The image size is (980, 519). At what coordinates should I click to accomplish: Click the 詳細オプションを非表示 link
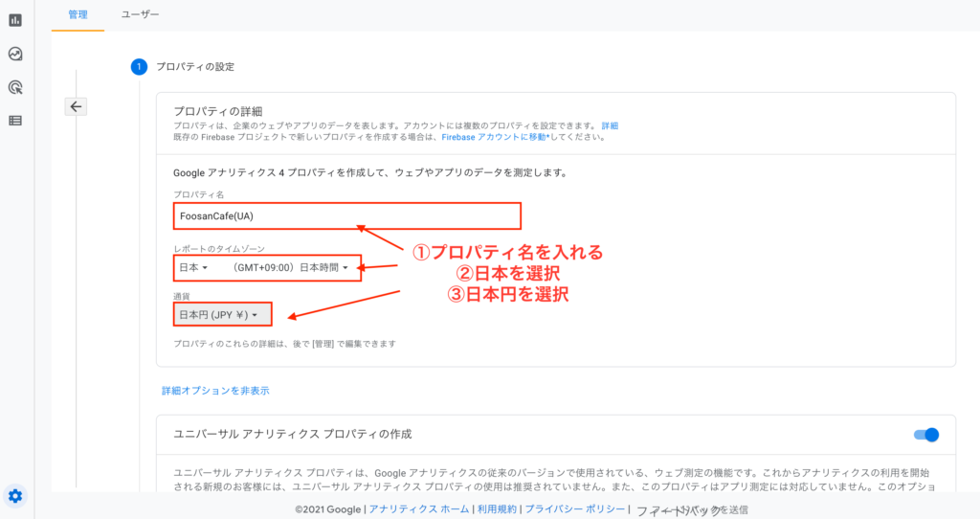[215, 391]
